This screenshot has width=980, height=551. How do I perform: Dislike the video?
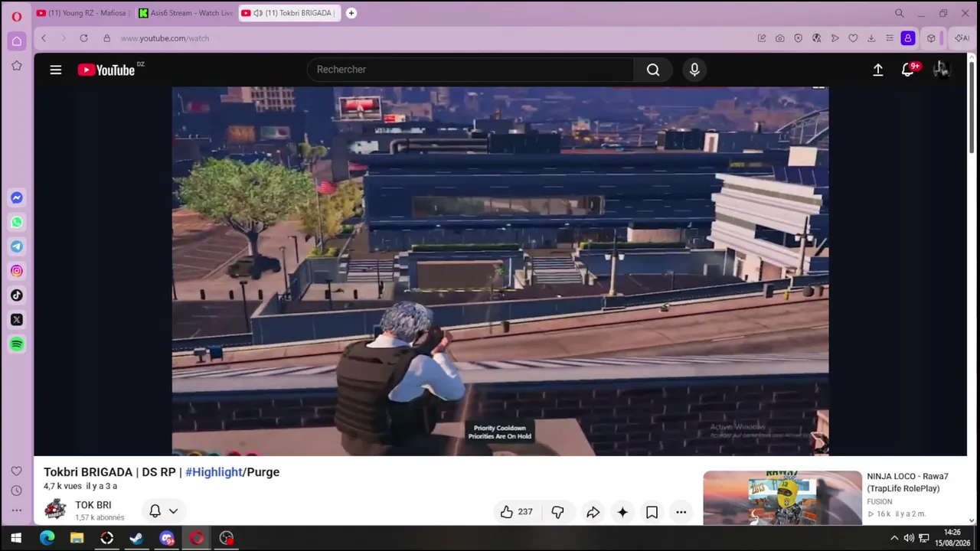point(557,512)
